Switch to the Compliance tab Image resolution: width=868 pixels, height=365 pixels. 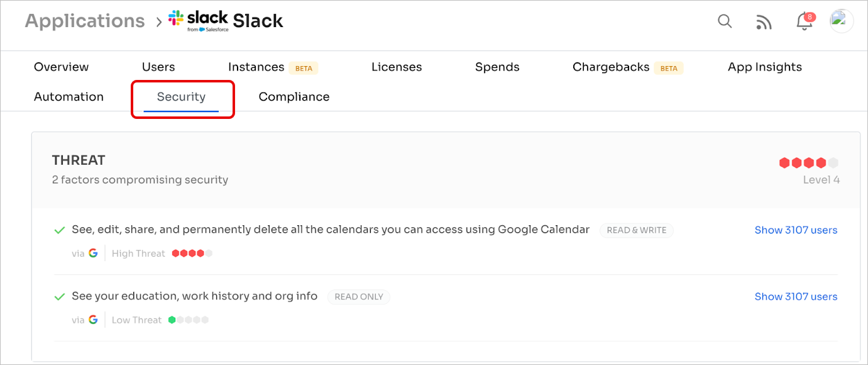coord(294,97)
